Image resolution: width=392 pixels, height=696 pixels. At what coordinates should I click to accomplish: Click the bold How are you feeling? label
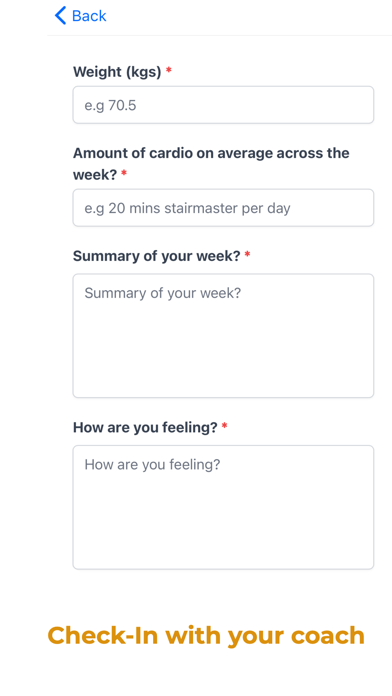coord(145,427)
